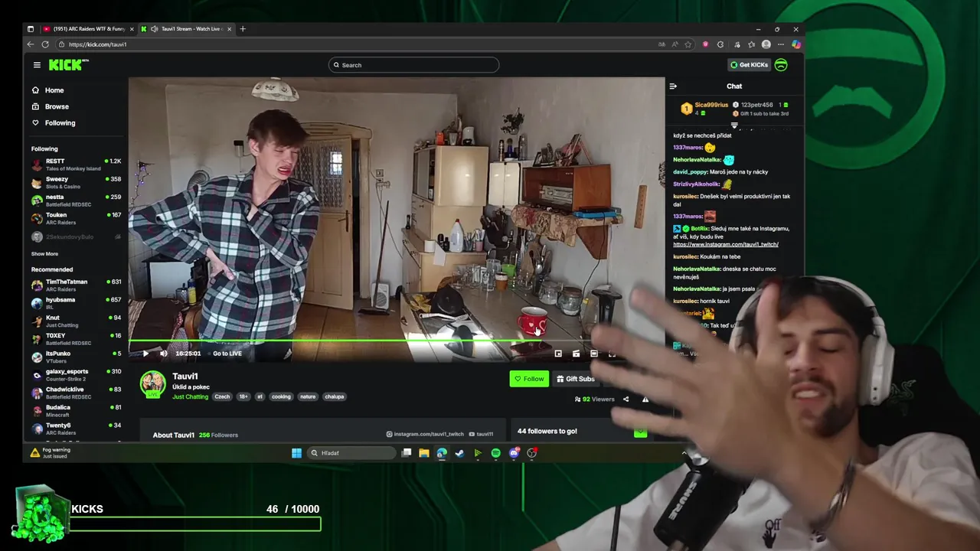
Task: Open Spotify from the taskbar
Action: tap(495, 453)
